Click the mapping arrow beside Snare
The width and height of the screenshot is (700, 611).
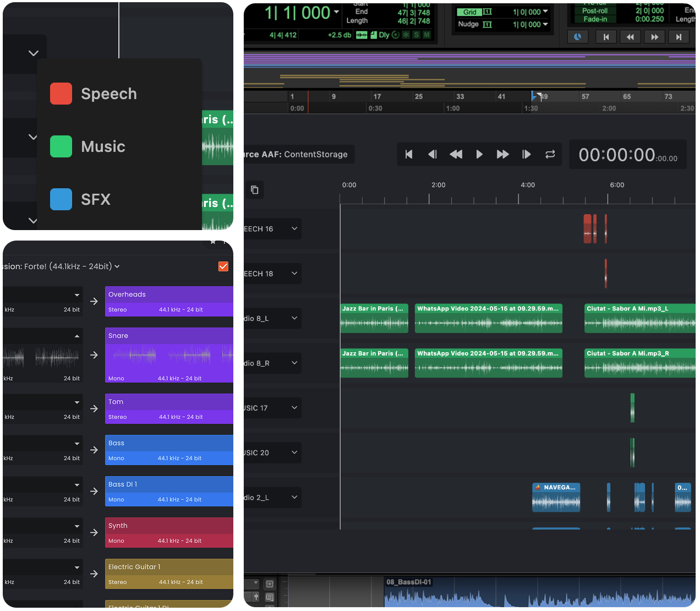click(94, 355)
